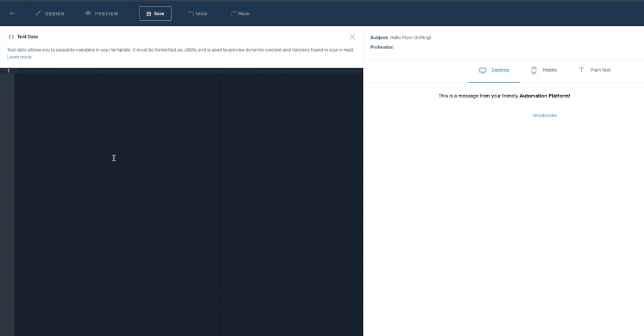Switch to the Design tab
Screen dimensions: 644x336
pos(50,14)
